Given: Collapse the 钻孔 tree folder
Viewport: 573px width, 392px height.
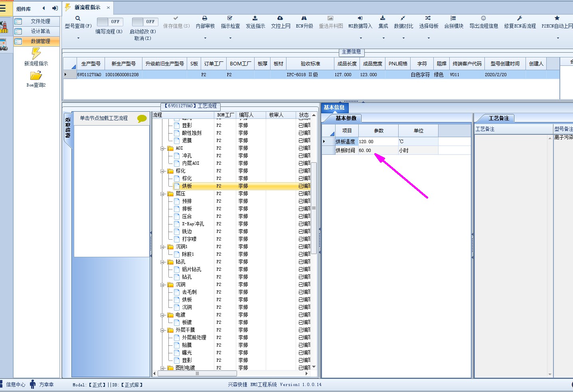Looking at the screenshot, I should pyautogui.click(x=163, y=262).
